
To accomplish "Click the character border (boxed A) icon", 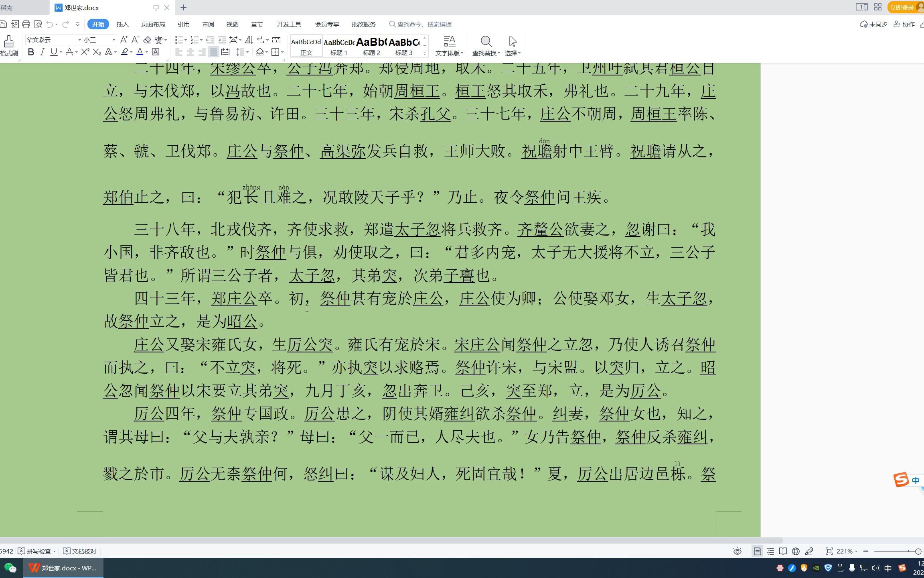I will [x=156, y=52].
